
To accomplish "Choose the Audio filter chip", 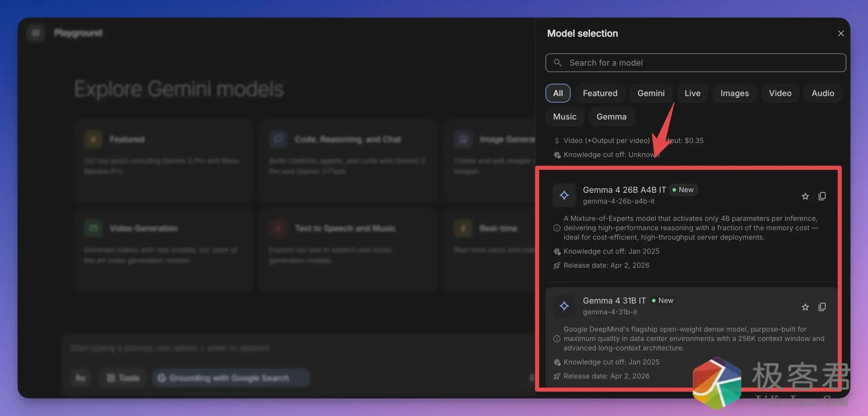I will (x=823, y=93).
